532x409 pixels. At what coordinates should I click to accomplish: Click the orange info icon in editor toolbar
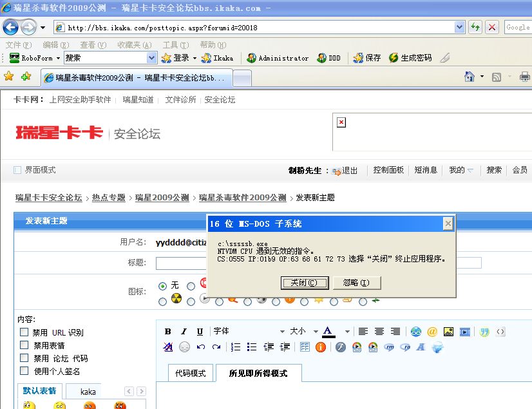321,347
